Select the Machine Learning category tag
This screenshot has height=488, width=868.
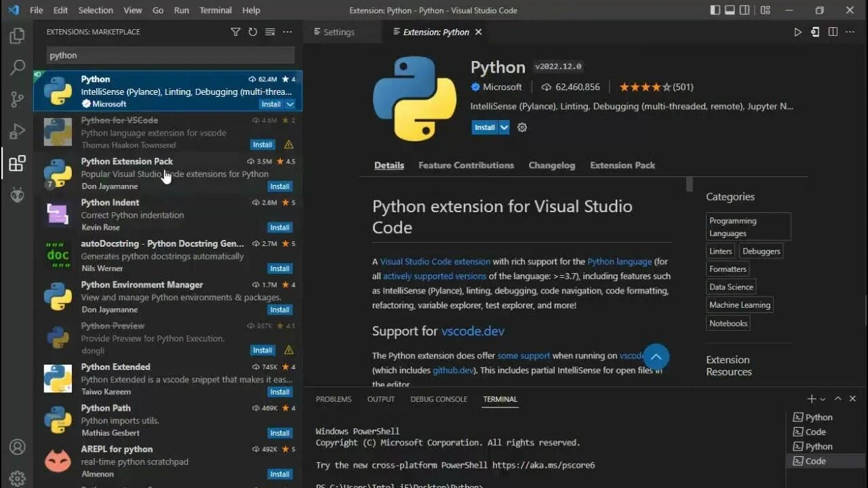740,305
